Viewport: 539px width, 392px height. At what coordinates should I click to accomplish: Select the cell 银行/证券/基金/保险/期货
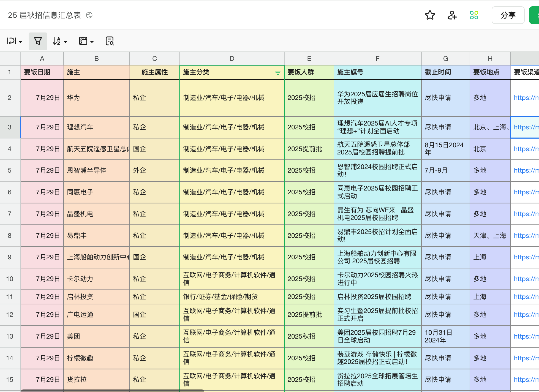232,297
